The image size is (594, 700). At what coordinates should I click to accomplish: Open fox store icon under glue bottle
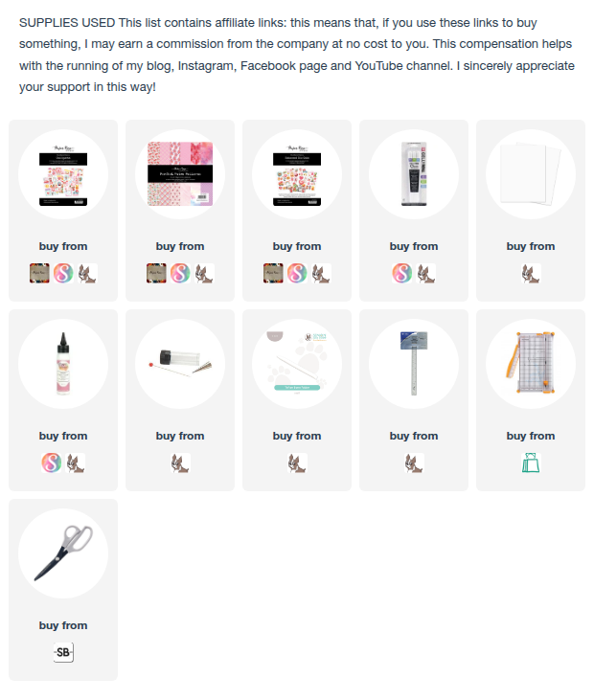tap(76, 463)
